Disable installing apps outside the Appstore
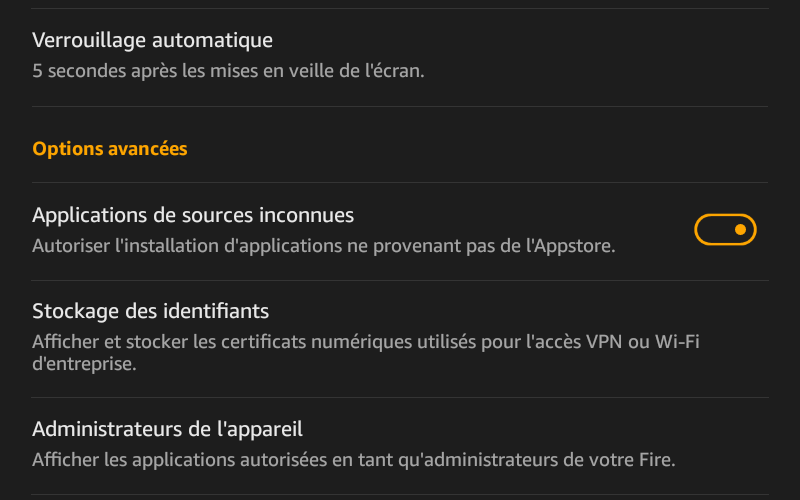 tap(725, 230)
